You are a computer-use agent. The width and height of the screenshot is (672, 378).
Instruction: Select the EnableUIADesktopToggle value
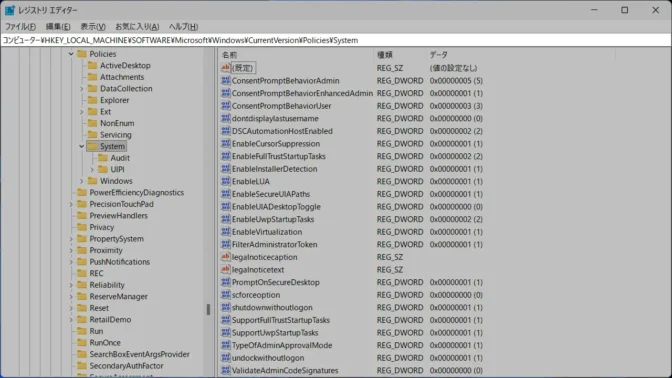pos(276,207)
